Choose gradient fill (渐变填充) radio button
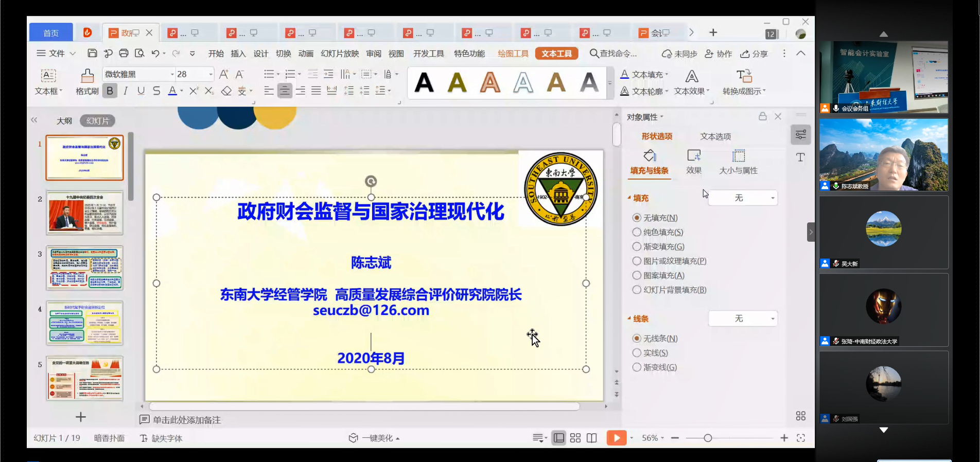 click(637, 247)
